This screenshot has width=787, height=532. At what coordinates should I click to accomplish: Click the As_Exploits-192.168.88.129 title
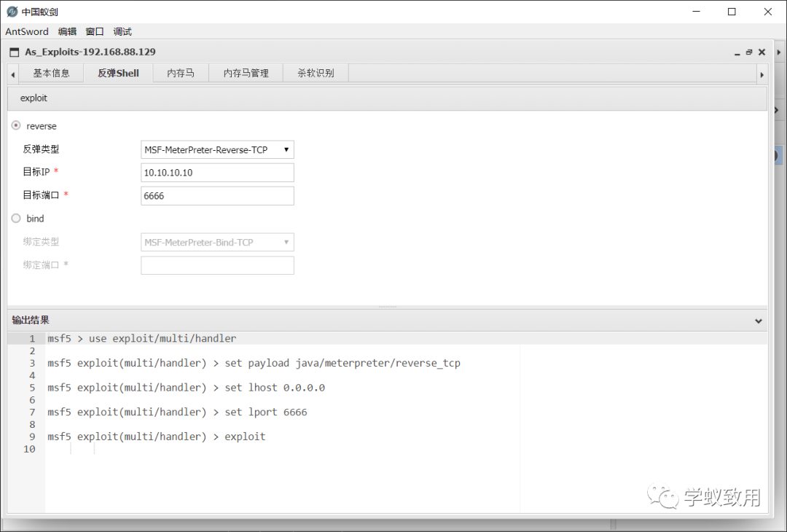(x=90, y=52)
